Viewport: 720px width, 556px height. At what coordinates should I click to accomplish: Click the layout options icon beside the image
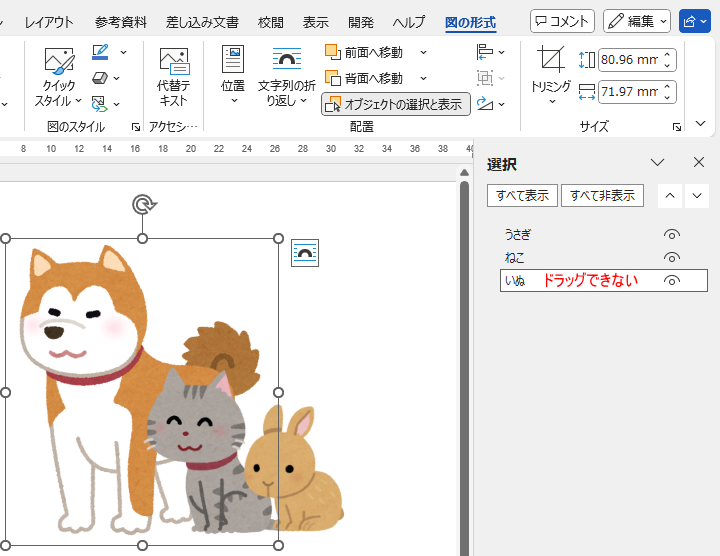(x=305, y=253)
